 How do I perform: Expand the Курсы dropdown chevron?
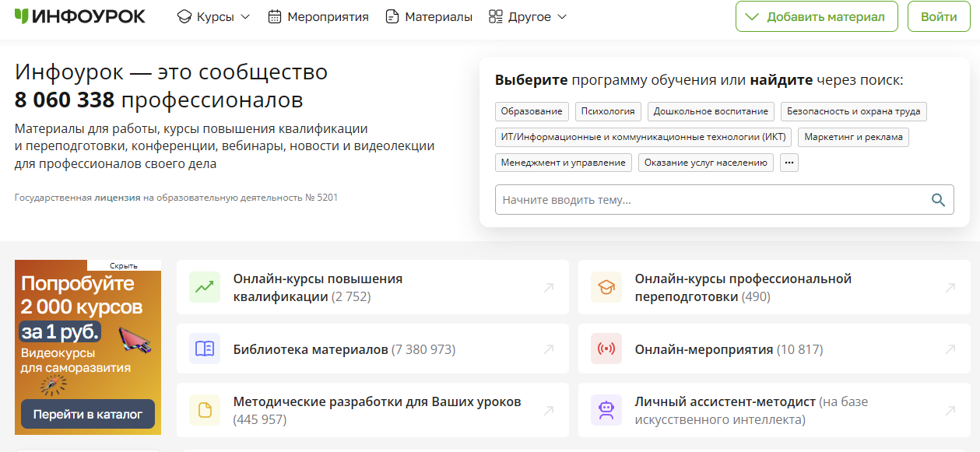(245, 17)
